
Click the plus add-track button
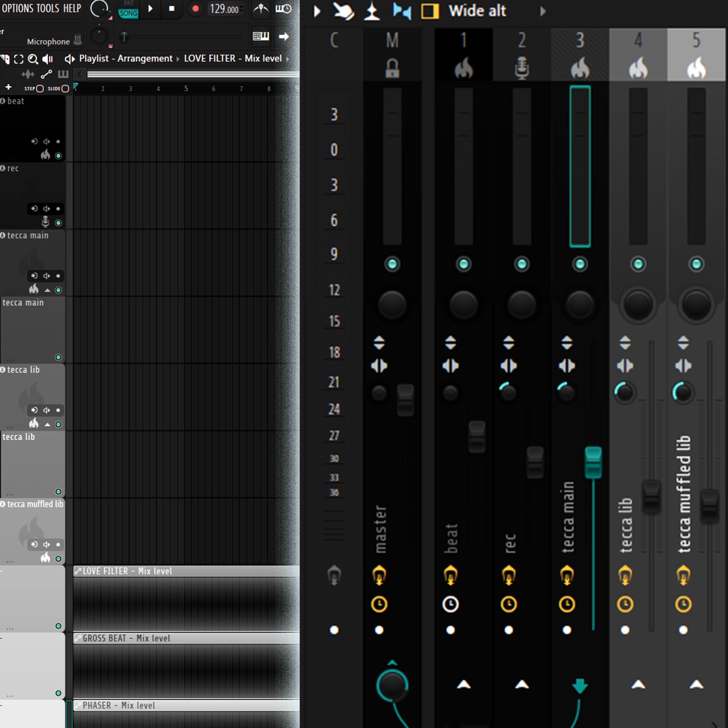8,88
